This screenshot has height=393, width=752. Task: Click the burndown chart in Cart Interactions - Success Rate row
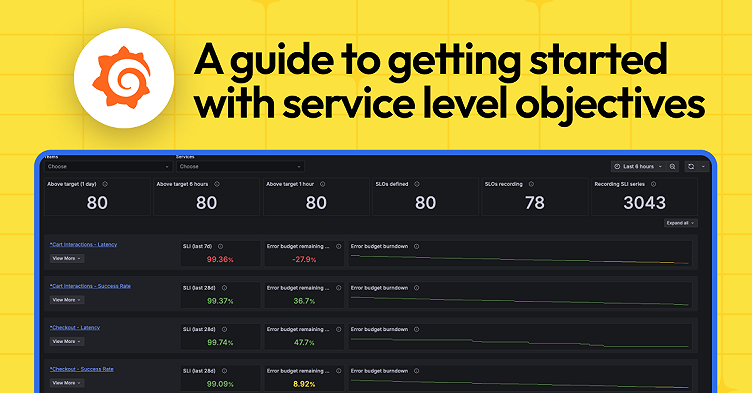520,301
